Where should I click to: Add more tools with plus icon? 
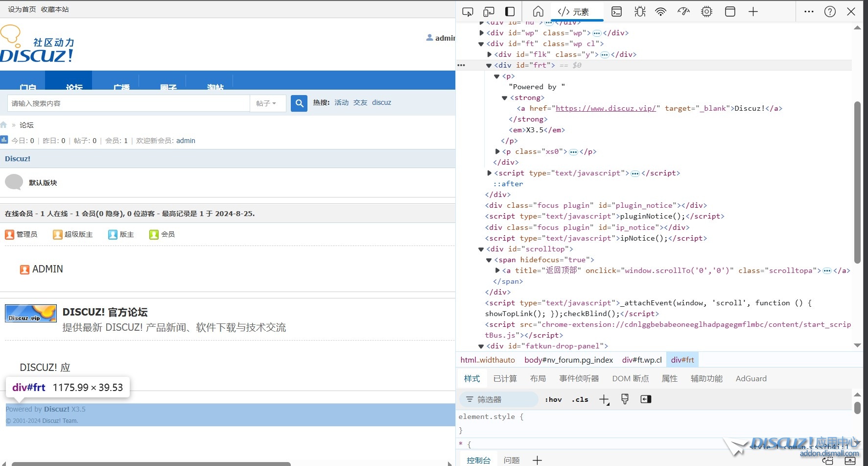tap(753, 12)
